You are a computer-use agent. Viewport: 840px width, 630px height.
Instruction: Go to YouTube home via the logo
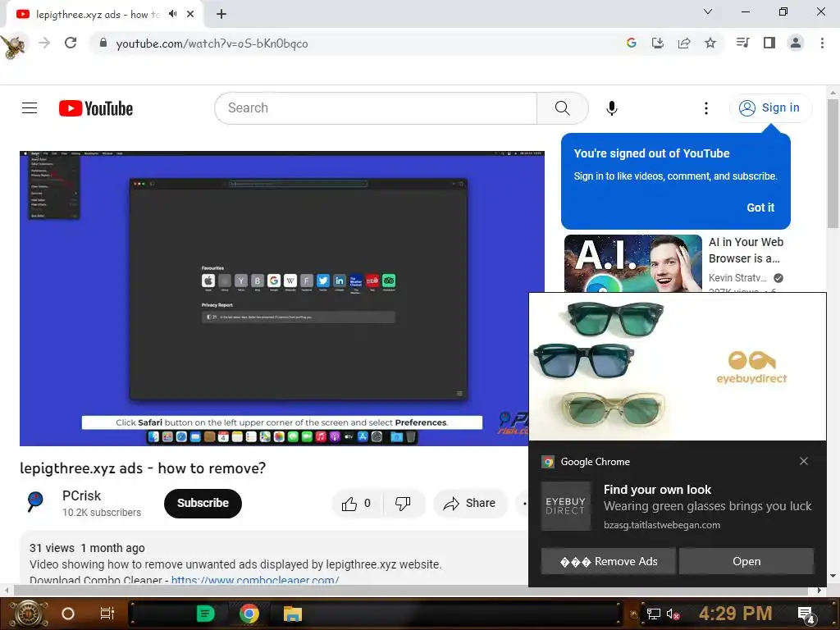96,108
